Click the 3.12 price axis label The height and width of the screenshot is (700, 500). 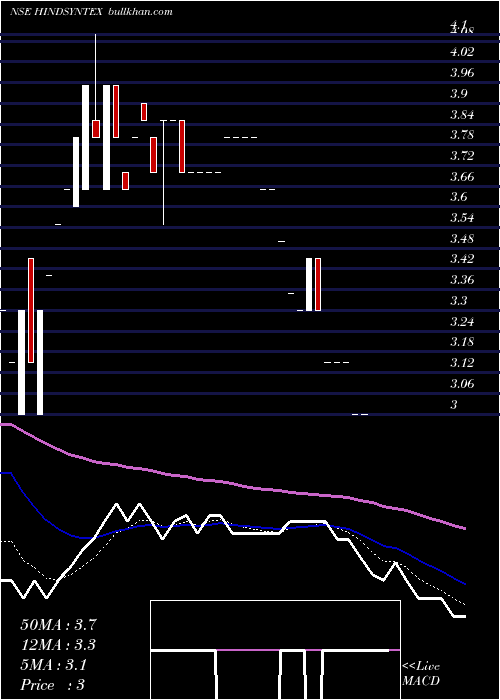[462, 363]
